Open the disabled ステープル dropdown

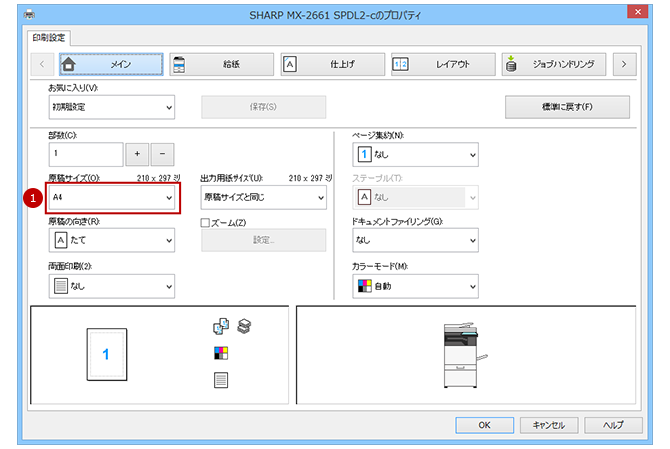(x=415, y=197)
